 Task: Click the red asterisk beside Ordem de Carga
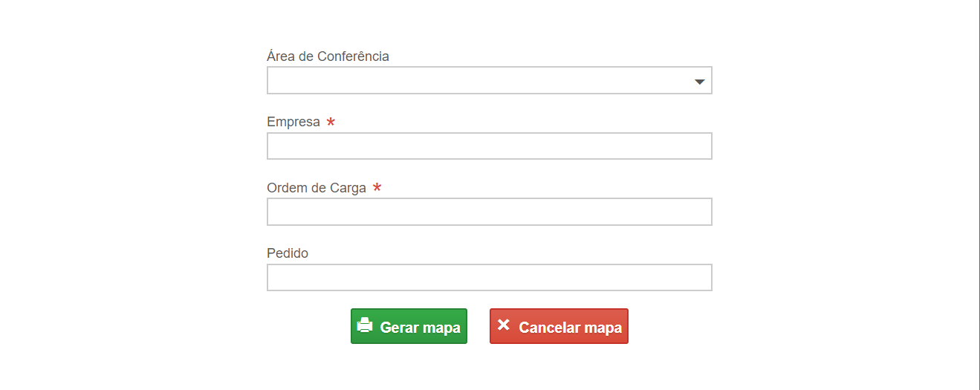(x=377, y=188)
